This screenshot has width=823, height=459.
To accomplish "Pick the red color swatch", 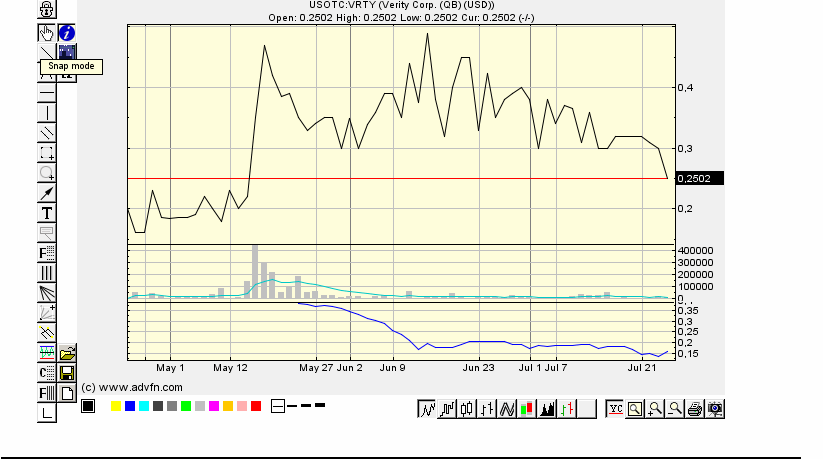I will pos(256,406).
